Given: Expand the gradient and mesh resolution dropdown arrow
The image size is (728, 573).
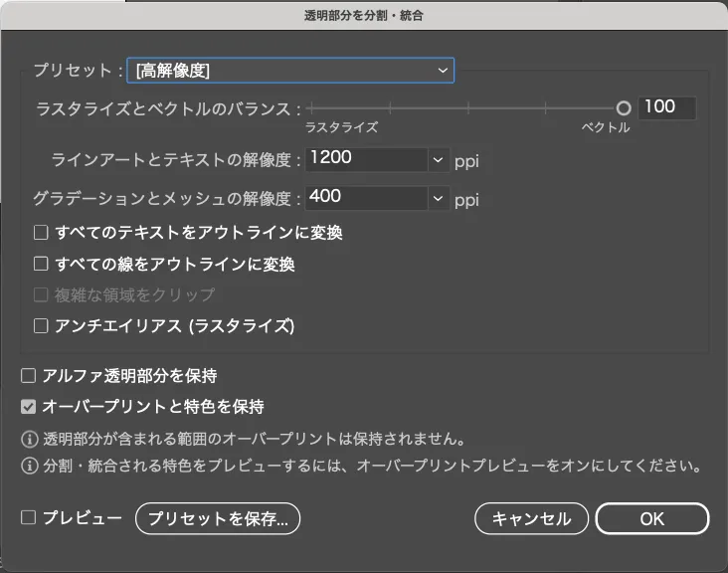Looking at the screenshot, I should click(x=439, y=199).
